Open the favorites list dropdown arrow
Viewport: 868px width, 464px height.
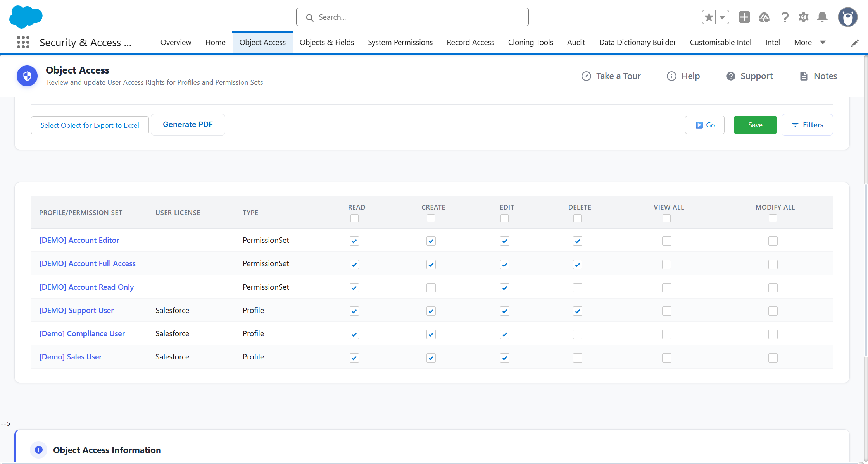[722, 17]
